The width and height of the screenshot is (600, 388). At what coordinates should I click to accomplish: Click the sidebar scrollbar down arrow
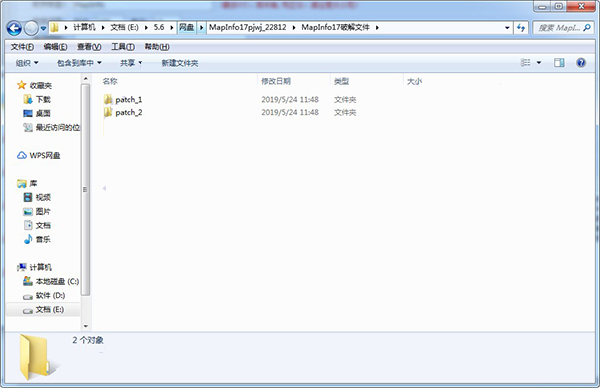tap(86, 326)
